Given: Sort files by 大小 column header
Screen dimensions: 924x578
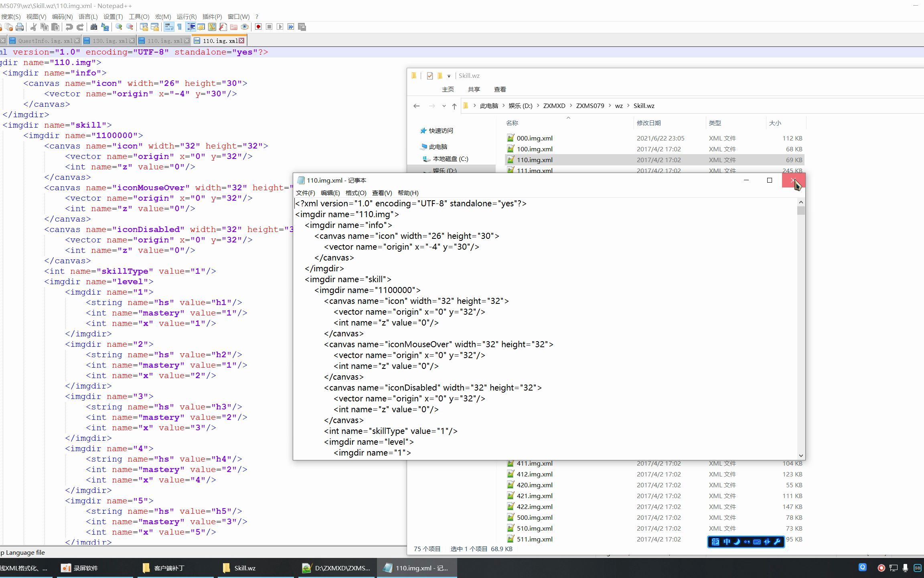Looking at the screenshot, I should click(785, 123).
